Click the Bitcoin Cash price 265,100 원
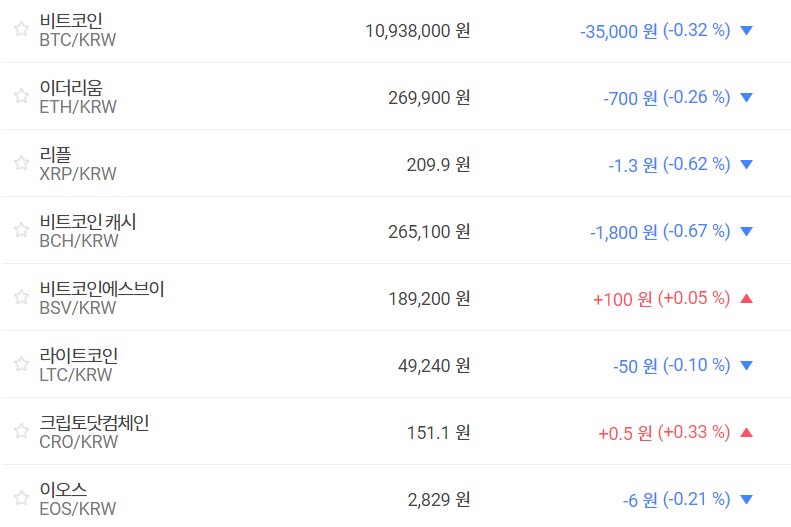791x527 pixels. pos(428,231)
